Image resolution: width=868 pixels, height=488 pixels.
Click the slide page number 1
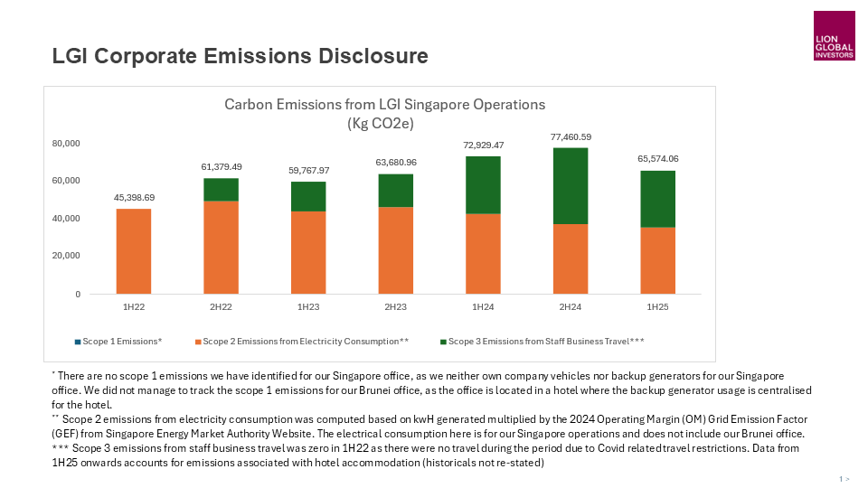841,479
